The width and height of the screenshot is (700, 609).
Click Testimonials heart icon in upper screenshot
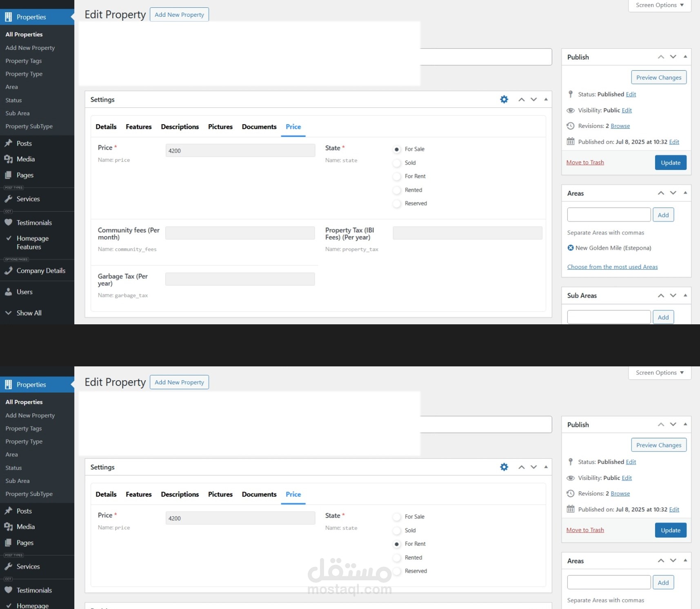8,223
